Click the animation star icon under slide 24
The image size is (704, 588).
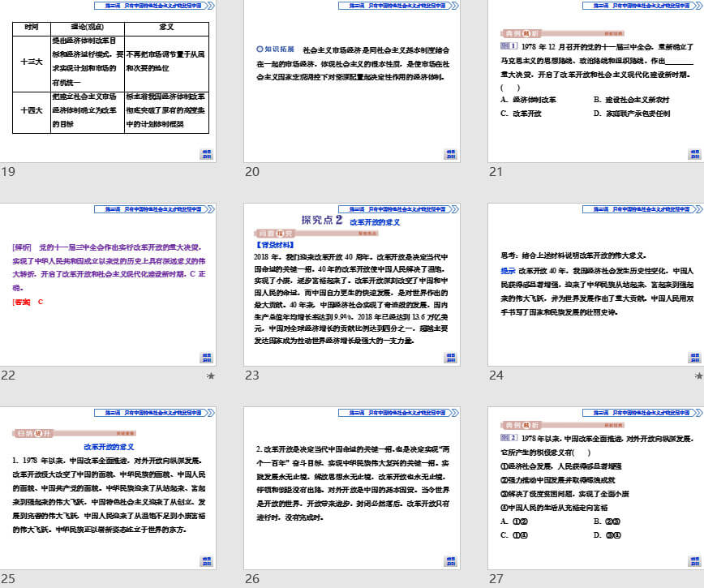(x=698, y=376)
